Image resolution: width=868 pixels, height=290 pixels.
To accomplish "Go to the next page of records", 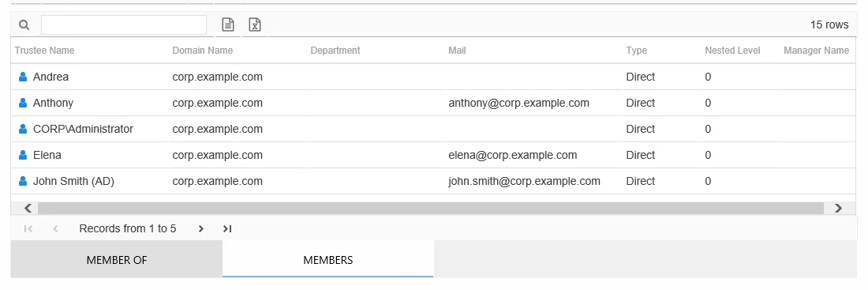I will coord(201,229).
